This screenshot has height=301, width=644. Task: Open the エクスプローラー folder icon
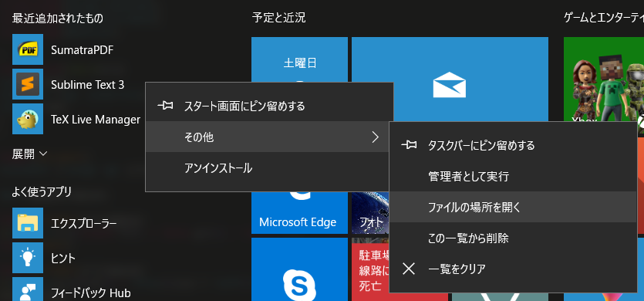pyautogui.click(x=28, y=223)
